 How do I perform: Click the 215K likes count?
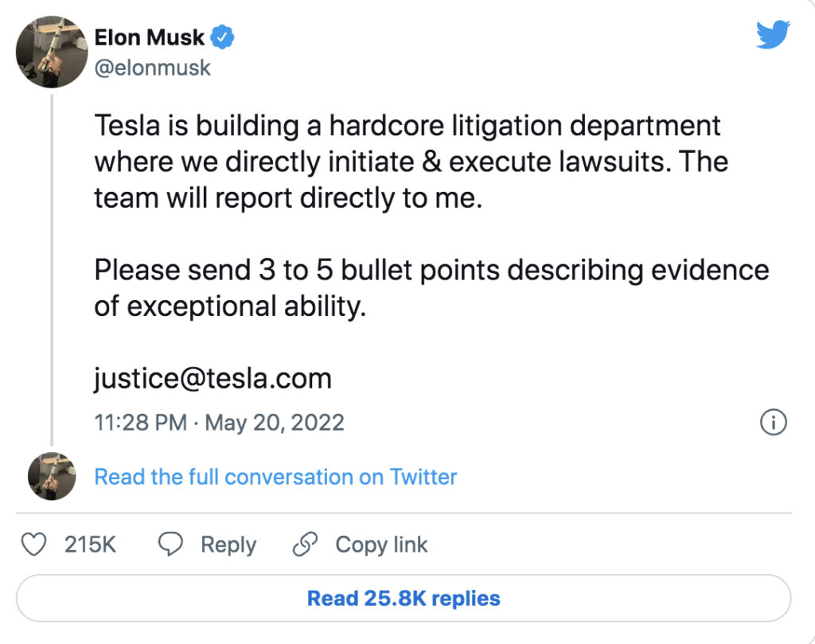[x=90, y=544]
